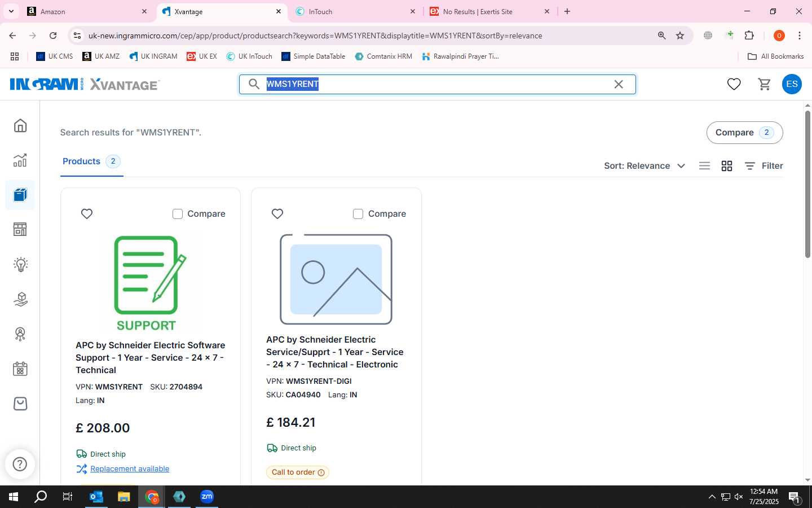Switch to list view layout

pyautogui.click(x=704, y=166)
